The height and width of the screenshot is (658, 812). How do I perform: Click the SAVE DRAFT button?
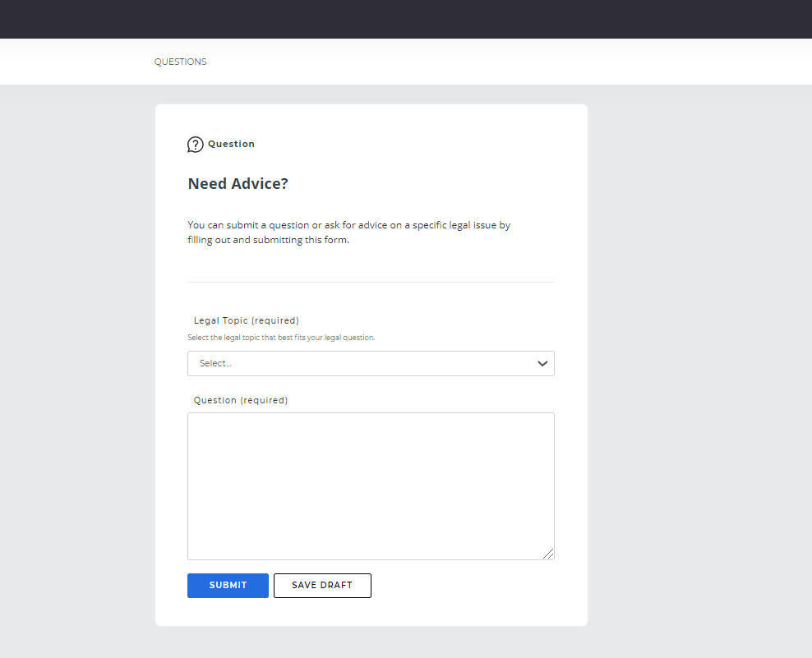322,586
